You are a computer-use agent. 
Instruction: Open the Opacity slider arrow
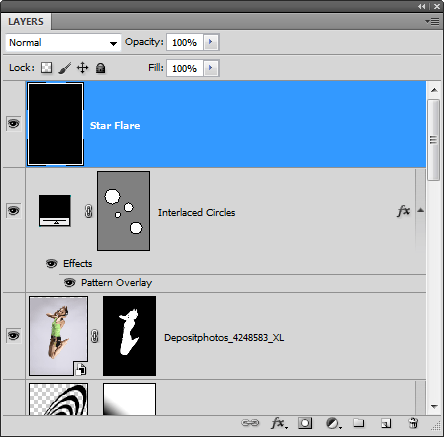(x=211, y=42)
